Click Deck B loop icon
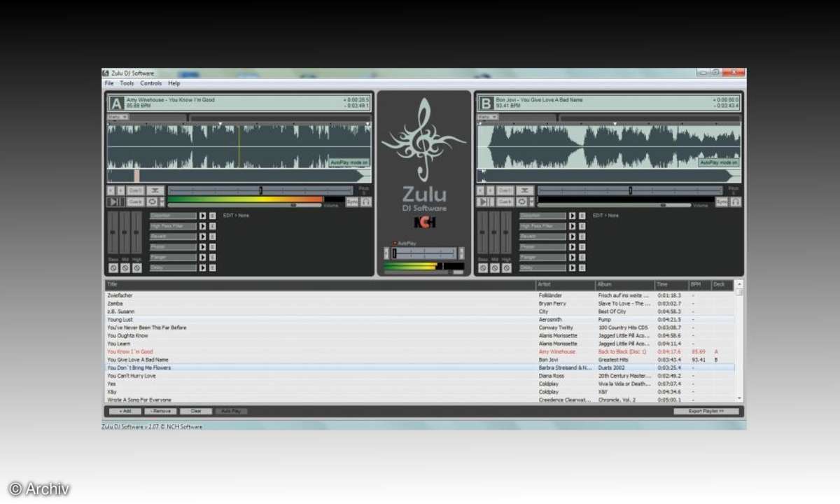The width and height of the screenshot is (840, 504). [521, 202]
